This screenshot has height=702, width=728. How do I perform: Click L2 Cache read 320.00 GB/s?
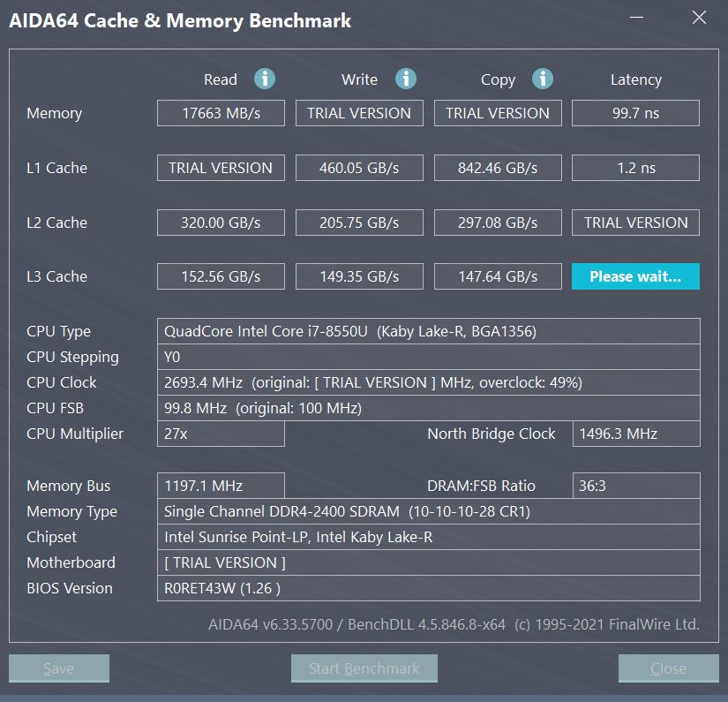pos(221,223)
